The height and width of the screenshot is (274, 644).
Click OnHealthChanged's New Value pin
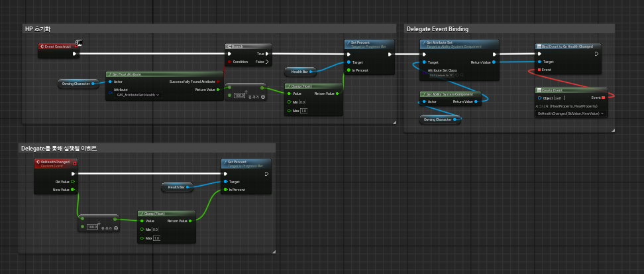(x=73, y=190)
